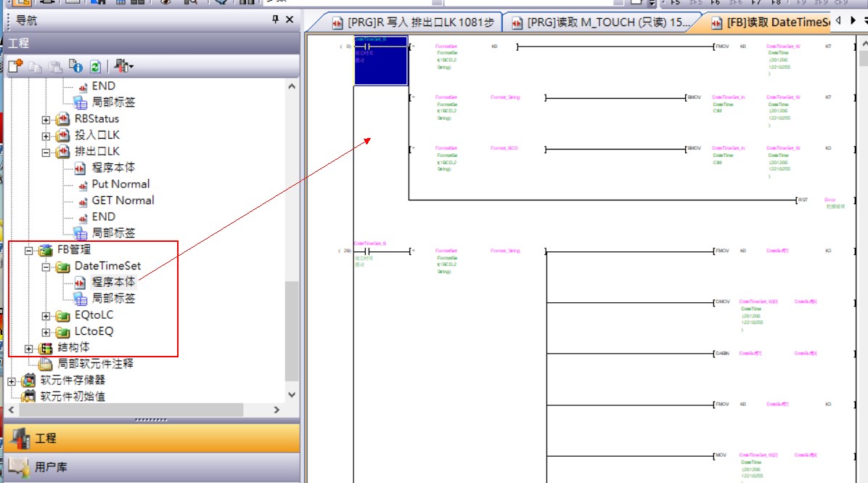Close the 导航 navigation panel

(290, 20)
